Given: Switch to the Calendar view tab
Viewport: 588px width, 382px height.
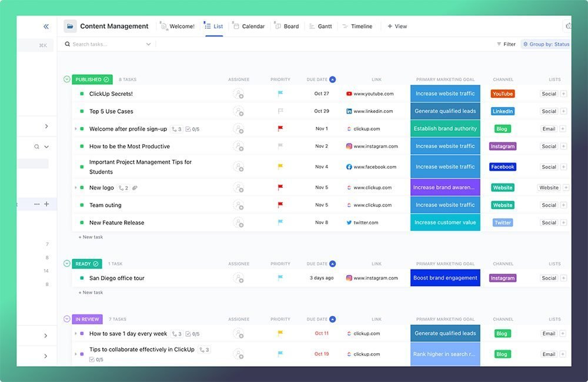Looking at the screenshot, I should [249, 26].
